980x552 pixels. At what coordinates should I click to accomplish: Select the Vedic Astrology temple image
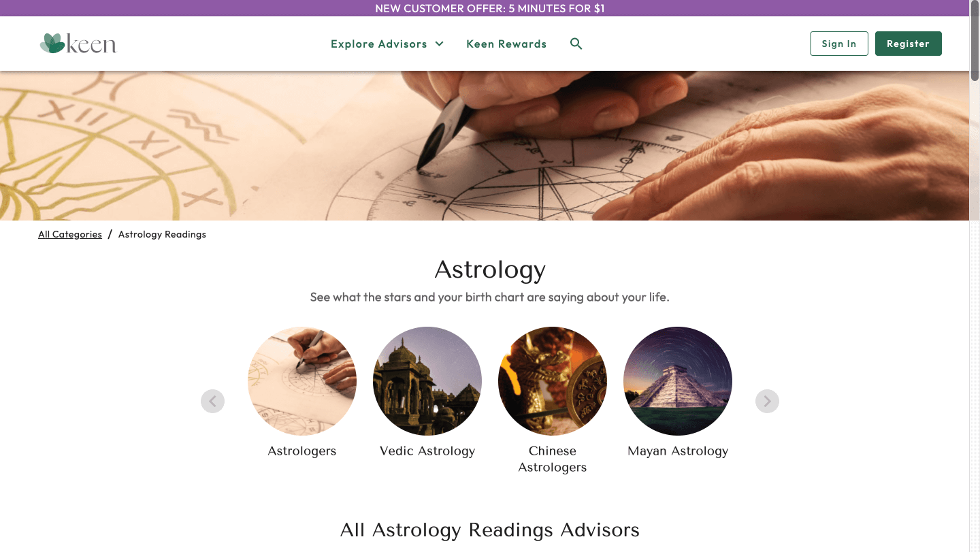[x=427, y=381]
